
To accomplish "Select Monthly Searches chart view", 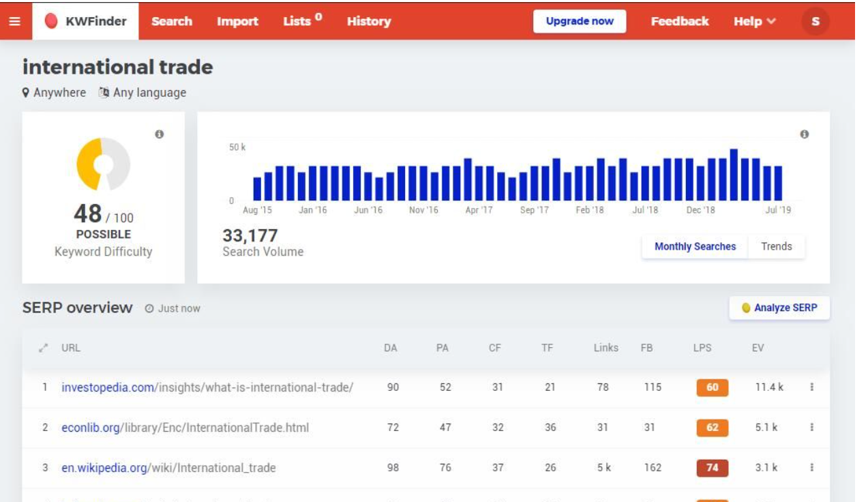I will coord(695,247).
